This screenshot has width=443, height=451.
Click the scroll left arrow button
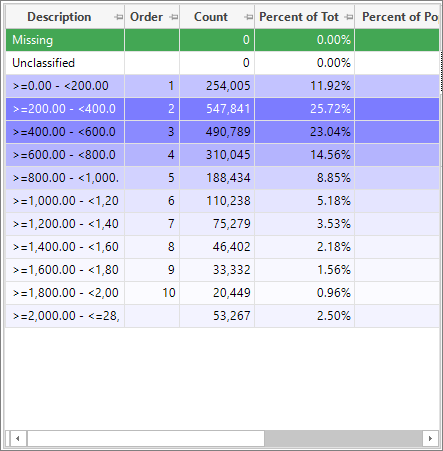click(17, 438)
